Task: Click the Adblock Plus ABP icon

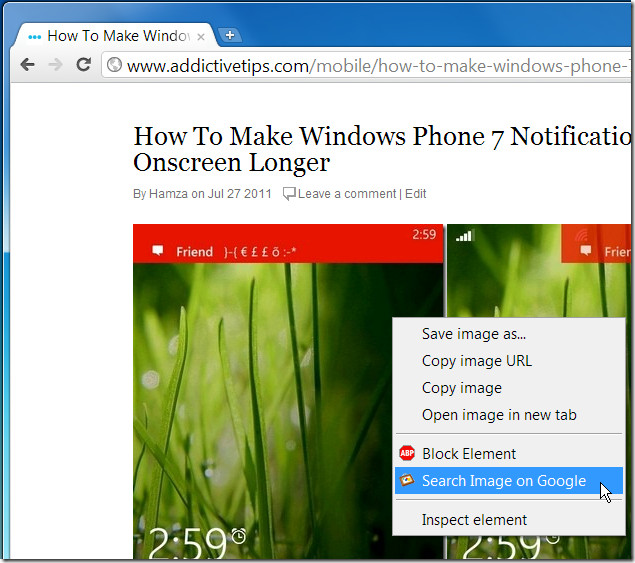Action: (x=407, y=453)
